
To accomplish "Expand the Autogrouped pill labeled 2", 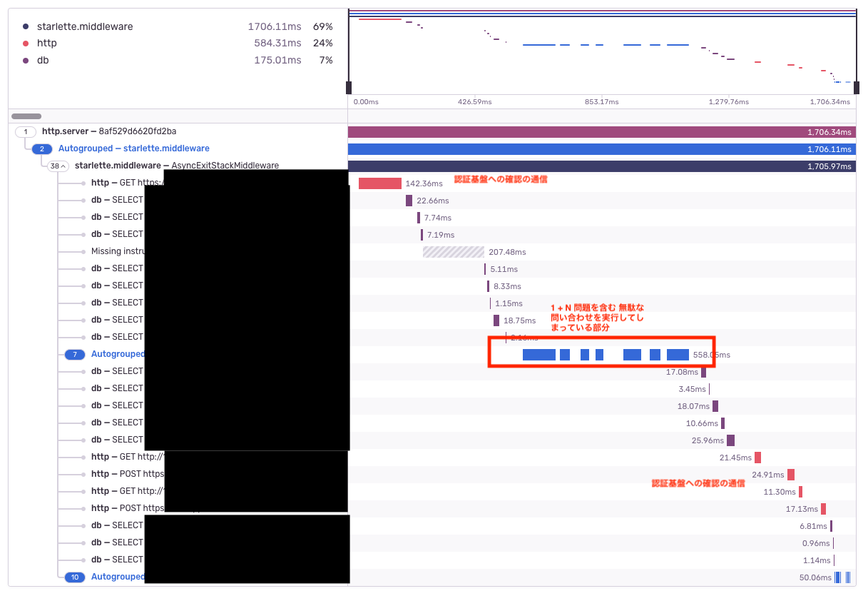I will coord(42,148).
